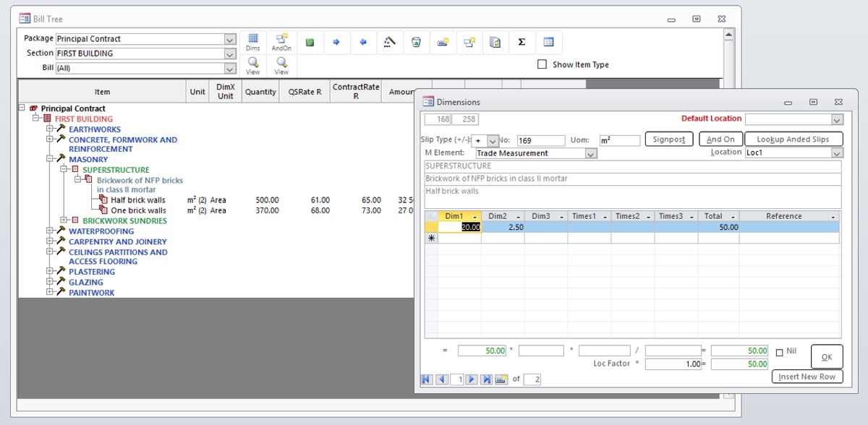Click the Uom input field
The width and height of the screenshot is (868, 425).
coord(620,141)
